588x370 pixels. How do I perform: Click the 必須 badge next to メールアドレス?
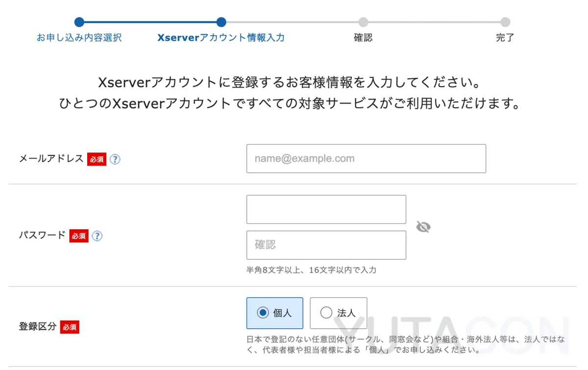tap(97, 159)
